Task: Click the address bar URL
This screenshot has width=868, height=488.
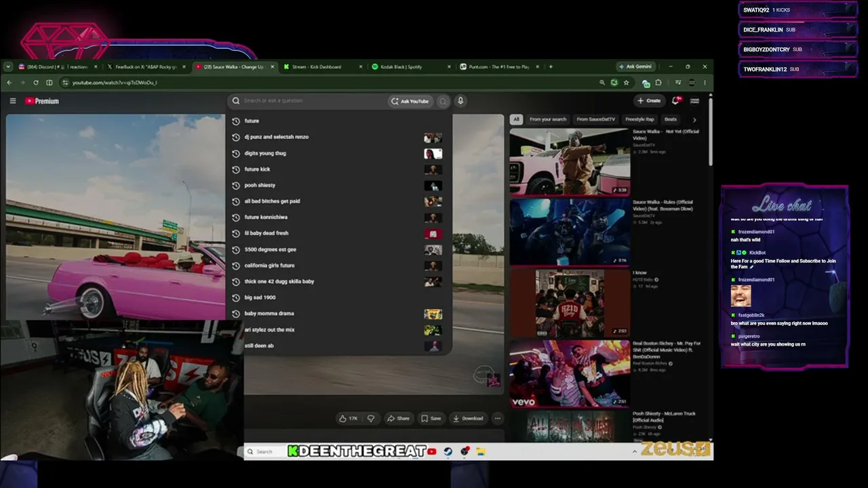Action: [x=115, y=83]
